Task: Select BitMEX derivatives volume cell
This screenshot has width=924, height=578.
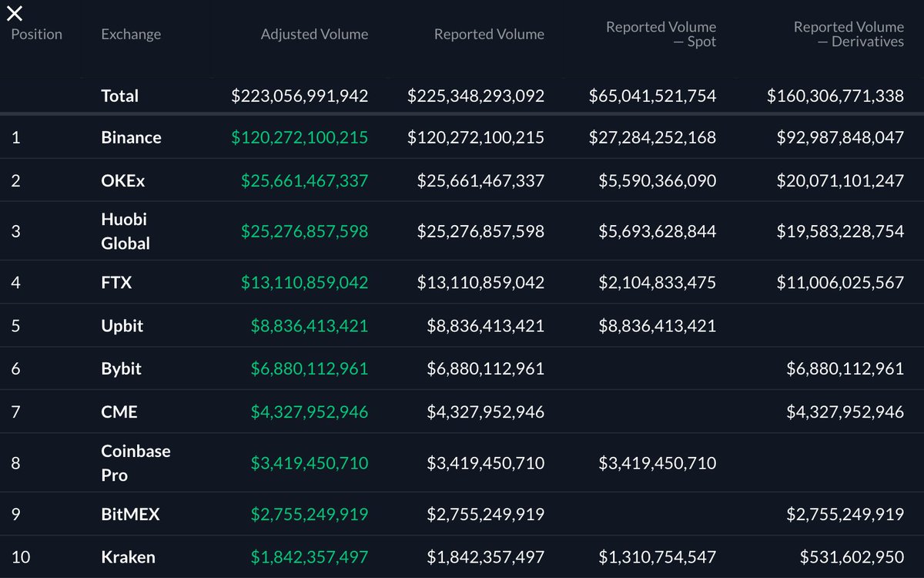Action: point(845,514)
